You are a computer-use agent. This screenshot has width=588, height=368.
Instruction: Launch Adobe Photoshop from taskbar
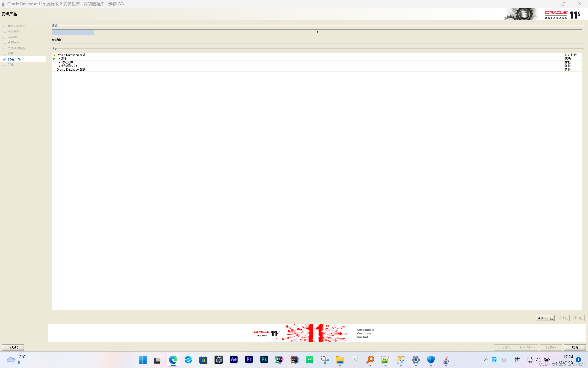(x=264, y=359)
